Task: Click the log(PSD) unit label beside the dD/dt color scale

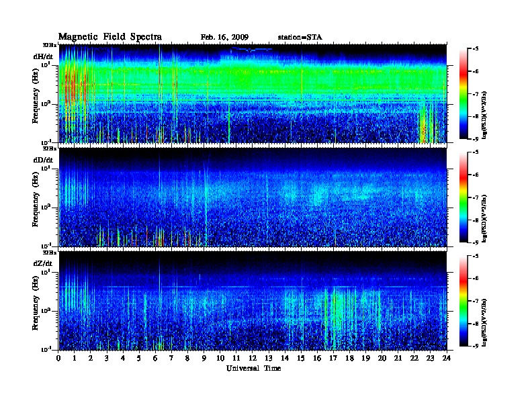Action: click(x=484, y=219)
